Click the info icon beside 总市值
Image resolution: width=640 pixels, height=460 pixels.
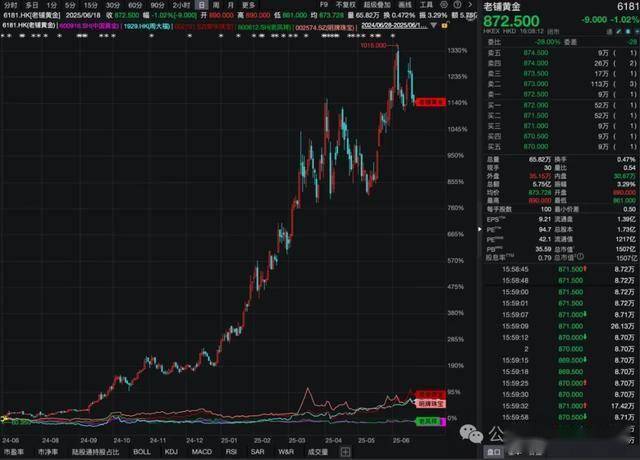(580, 257)
